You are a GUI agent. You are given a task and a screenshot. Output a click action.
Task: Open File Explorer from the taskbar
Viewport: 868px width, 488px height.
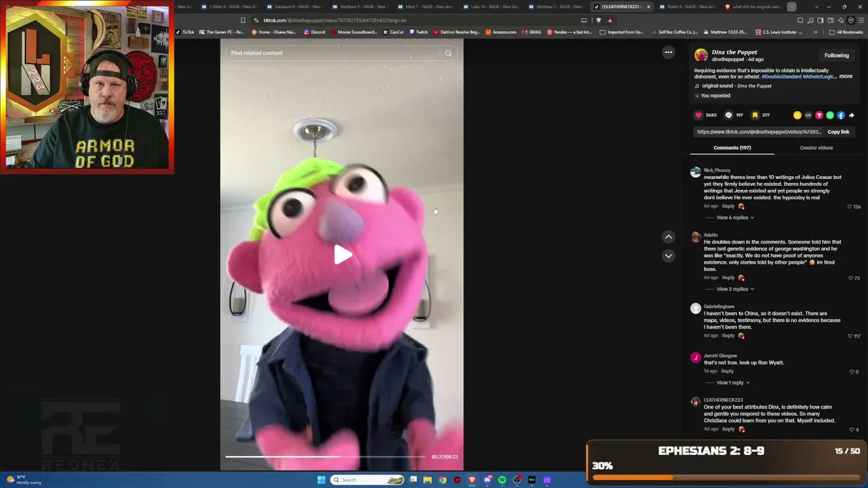(x=427, y=480)
